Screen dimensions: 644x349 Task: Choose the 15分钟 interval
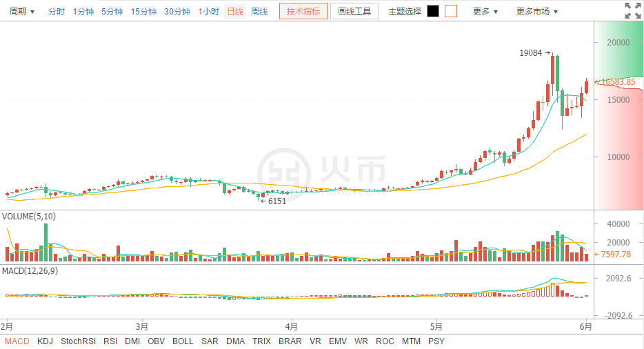pyautogui.click(x=143, y=12)
